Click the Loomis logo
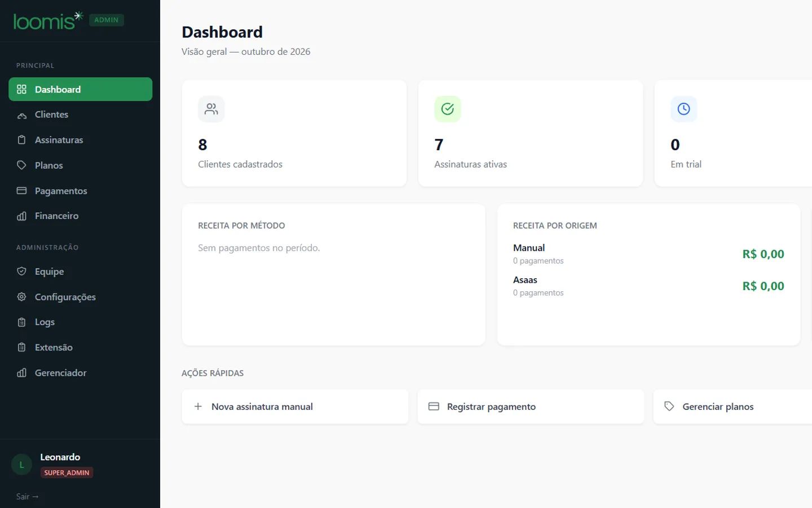Viewport: 812px width, 508px height. click(48, 20)
